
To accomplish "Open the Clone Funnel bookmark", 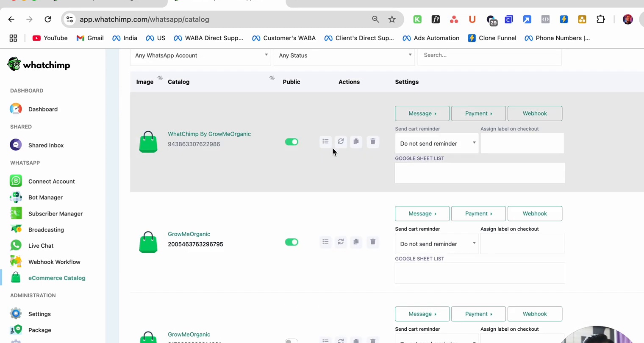I will [x=492, y=38].
